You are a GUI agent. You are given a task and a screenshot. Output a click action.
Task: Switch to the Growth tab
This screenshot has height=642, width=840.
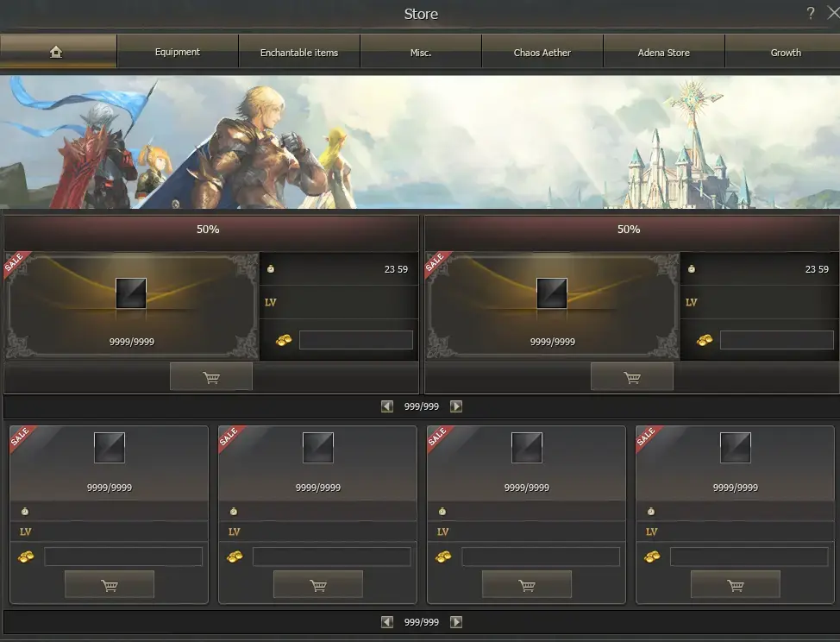(783, 52)
